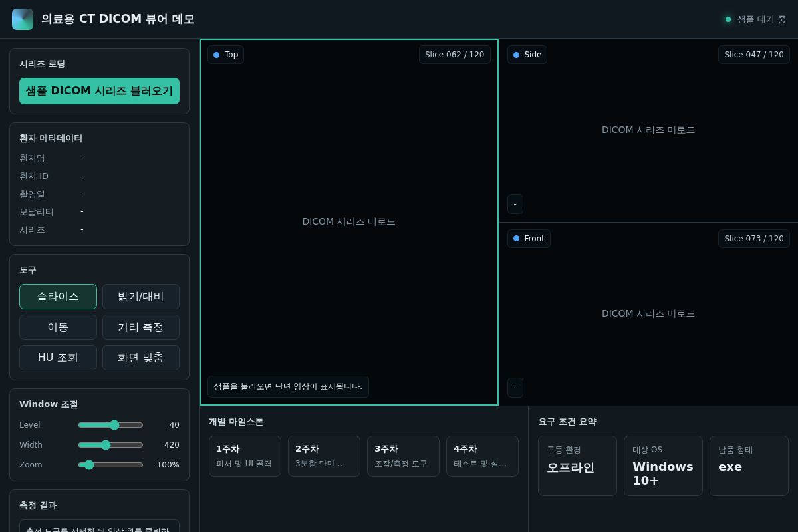The image size is (798, 532).
Task: Click the Side viewport image area
Action: [x=648, y=130]
